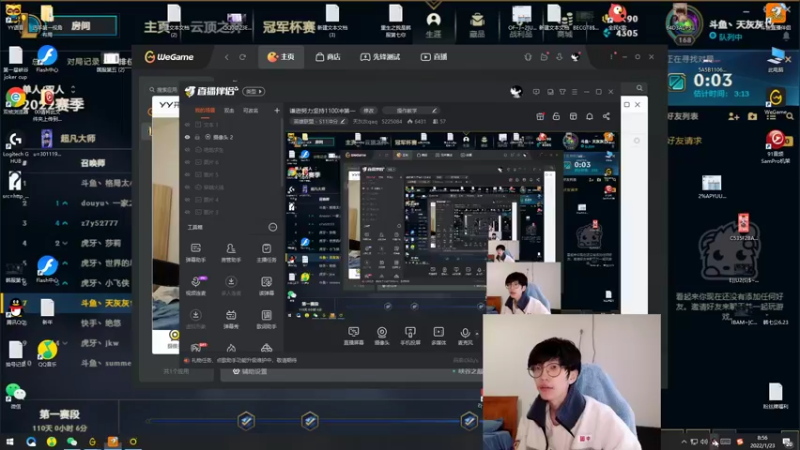The image size is (800, 450).
Task: Open the 先锋测试 tab in WeGame
Action: point(380,57)
